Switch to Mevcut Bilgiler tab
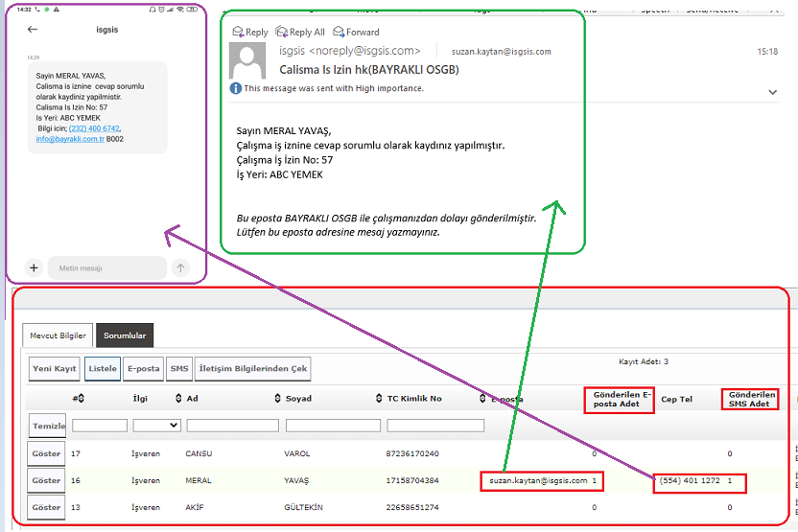798x532 pixels. click(x=58, y=336)
